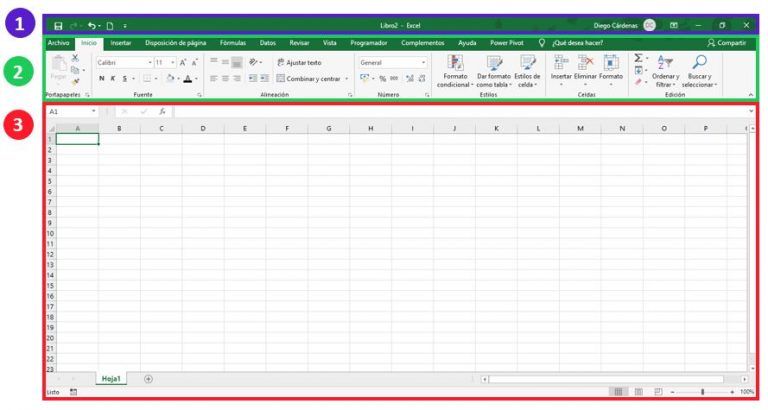Open the font size dropdown
The image size is (768, 410).
165,62
